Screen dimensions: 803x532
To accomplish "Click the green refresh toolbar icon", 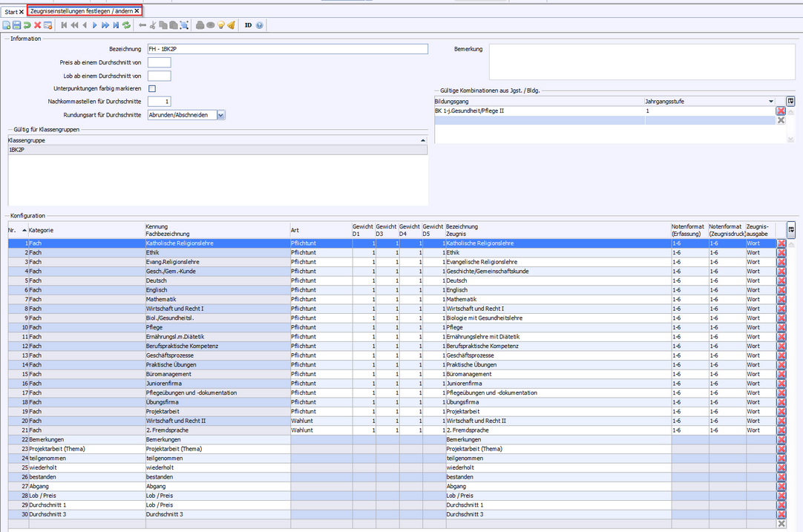I will tap(127, 25).
